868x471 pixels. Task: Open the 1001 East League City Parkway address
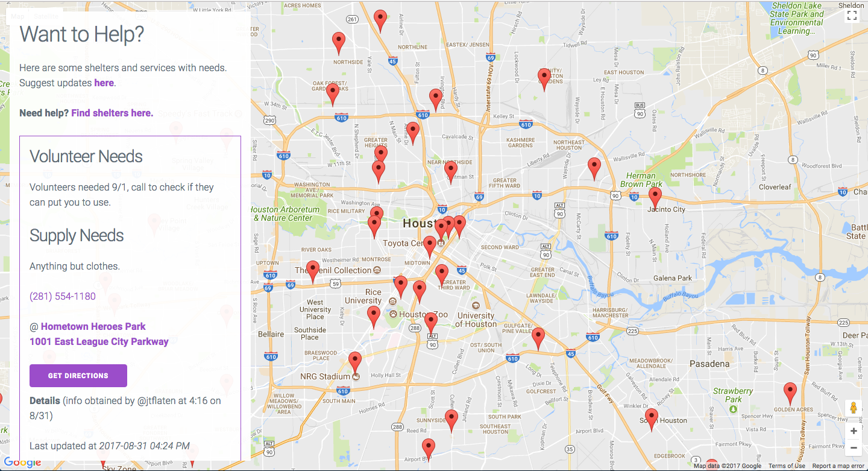tap(99, 341)
